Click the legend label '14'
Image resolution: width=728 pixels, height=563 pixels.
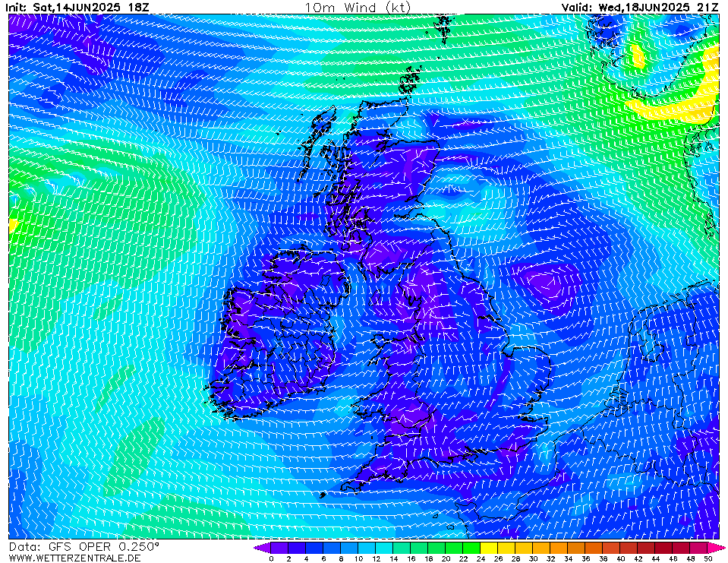[x=393, y=558]
